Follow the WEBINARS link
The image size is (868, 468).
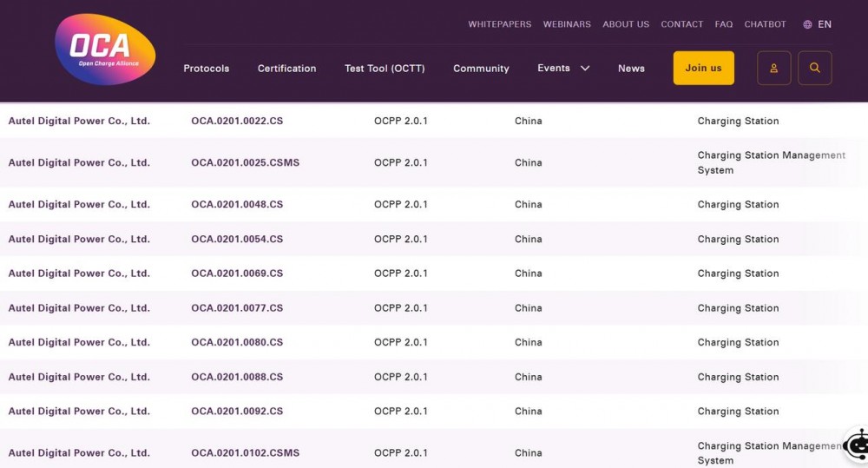pyautogui.click(x=567, y=24)
